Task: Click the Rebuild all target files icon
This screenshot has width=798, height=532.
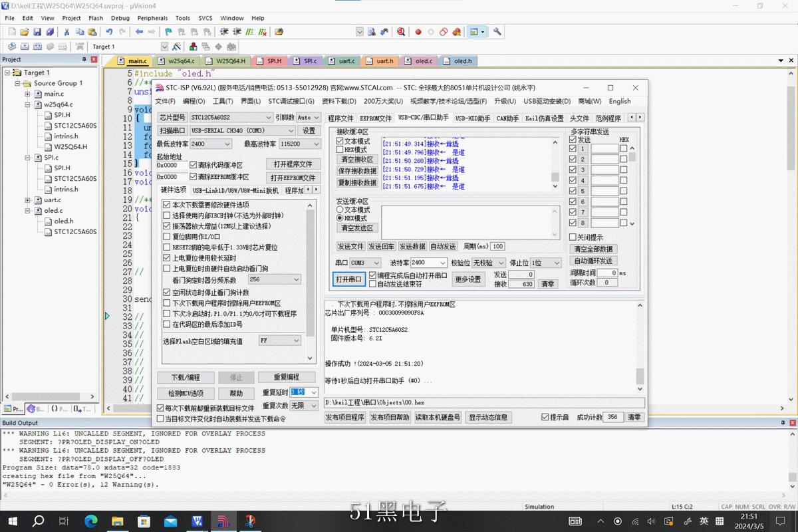Action: pos(37,47)
